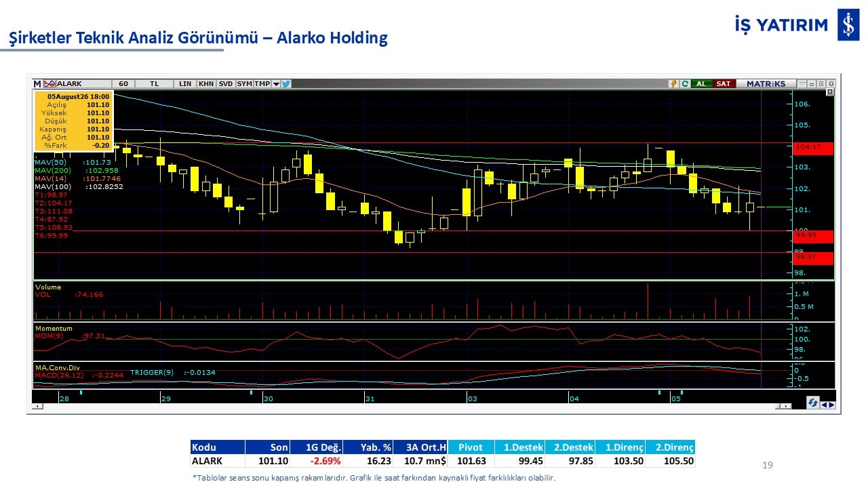Expand the dropdown arrow after TMP
Viewport: 868px width, 488px height.
[x=276, y=84]
